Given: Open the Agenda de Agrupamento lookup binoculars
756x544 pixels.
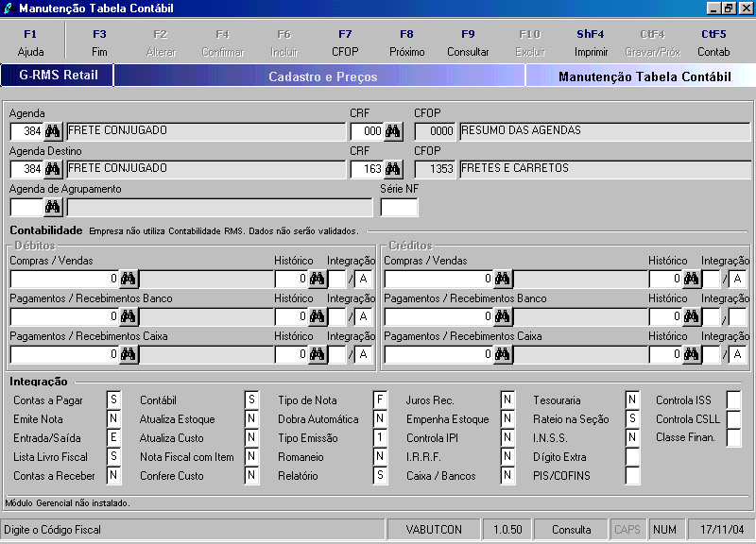Looking at the screenshot, I should coord(53,207).
